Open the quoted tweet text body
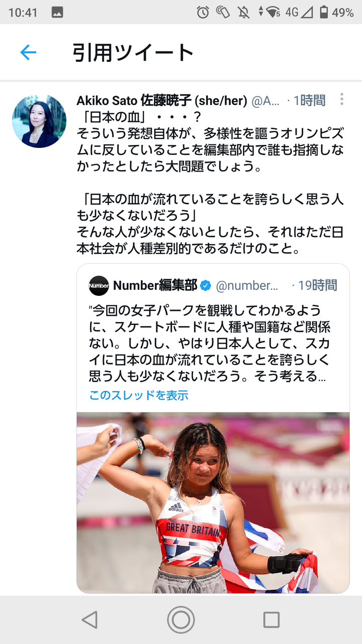 pos(210,343)
